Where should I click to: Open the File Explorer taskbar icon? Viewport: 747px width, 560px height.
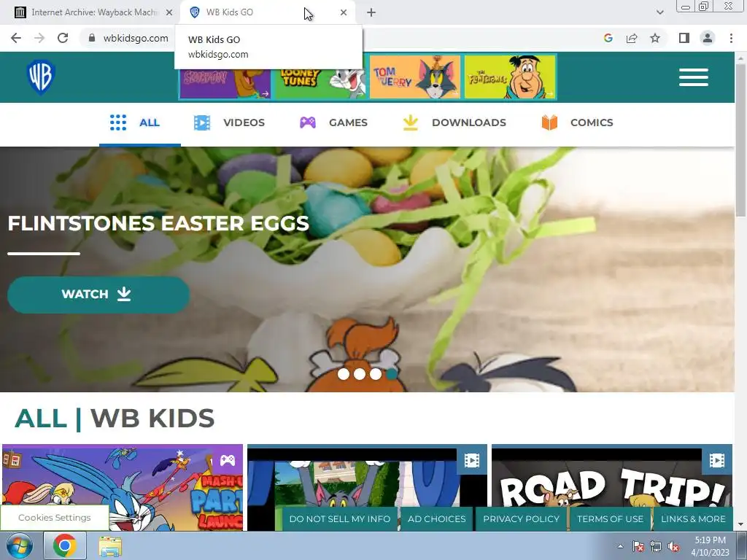[x=110, y=545]
